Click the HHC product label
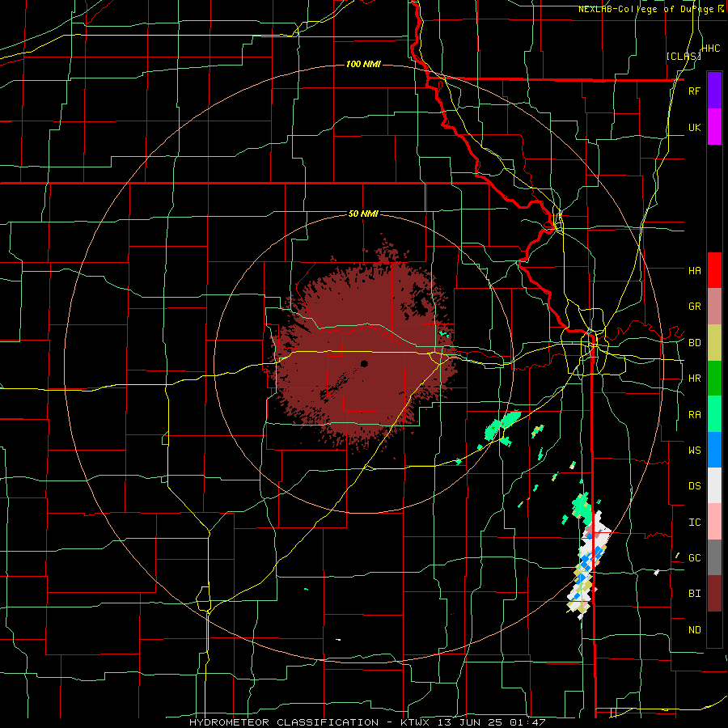Screen dimensions: 728x728 (x=711, y=49)
